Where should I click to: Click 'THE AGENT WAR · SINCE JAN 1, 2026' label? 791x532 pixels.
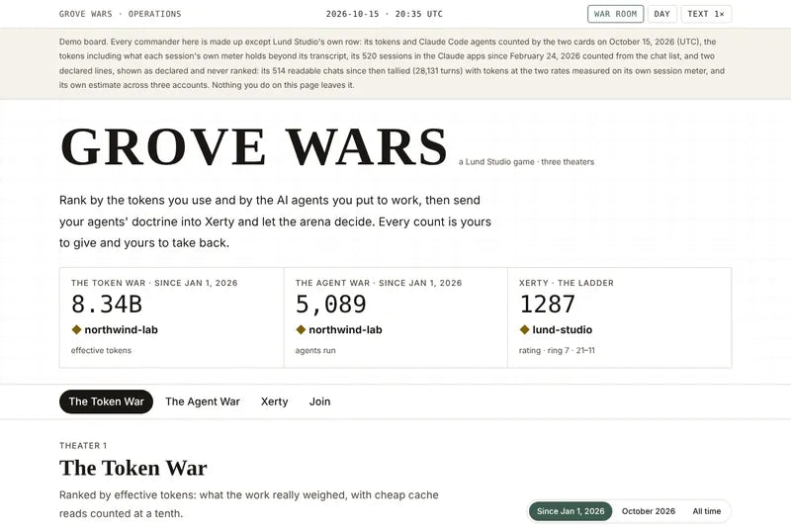tap(379, 283)
